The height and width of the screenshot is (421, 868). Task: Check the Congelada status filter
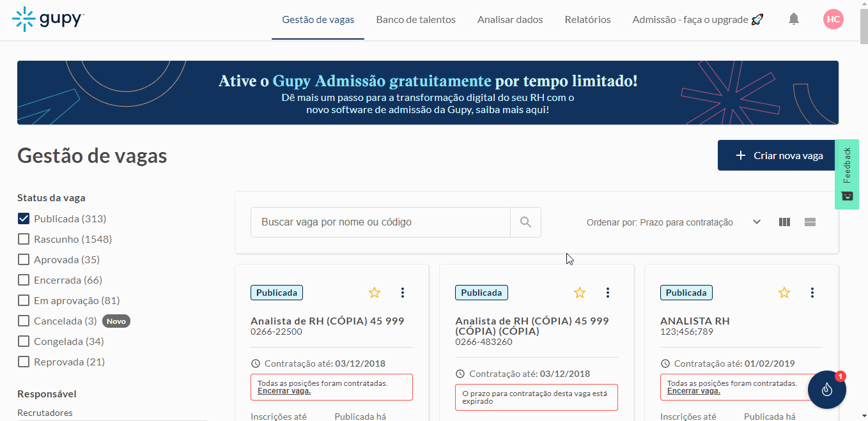pyautogui.click(x=24, y=342)
